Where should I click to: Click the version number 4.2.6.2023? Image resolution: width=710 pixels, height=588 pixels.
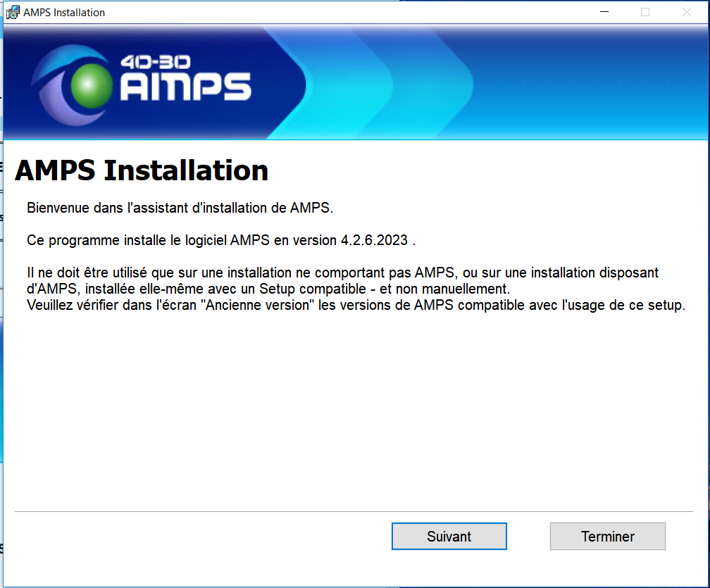click(374, 240)
